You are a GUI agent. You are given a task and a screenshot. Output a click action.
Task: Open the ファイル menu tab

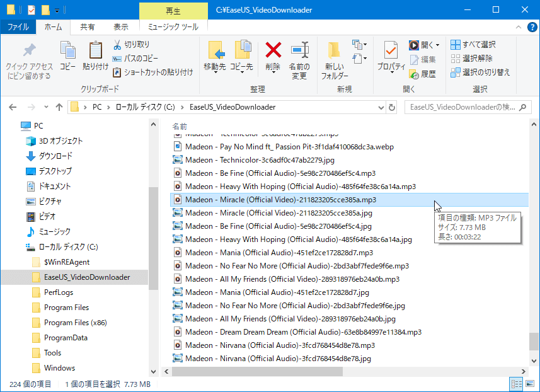[x=18, y=27]
